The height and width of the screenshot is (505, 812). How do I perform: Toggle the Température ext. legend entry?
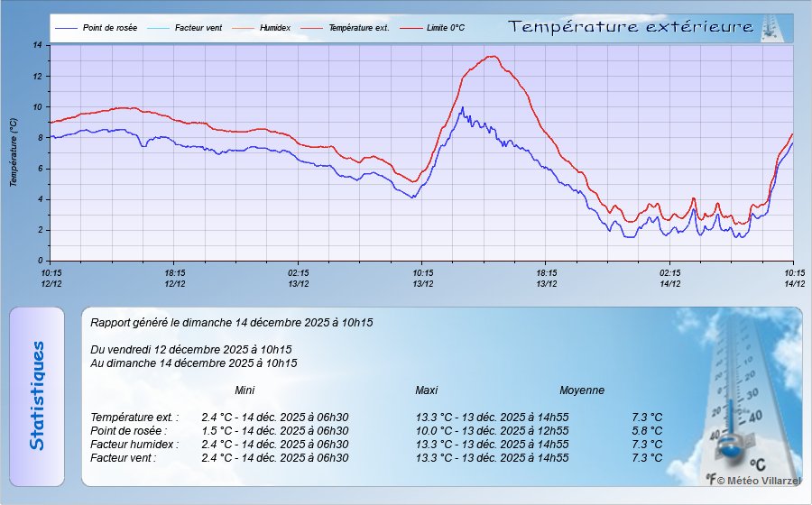[358, 28]
